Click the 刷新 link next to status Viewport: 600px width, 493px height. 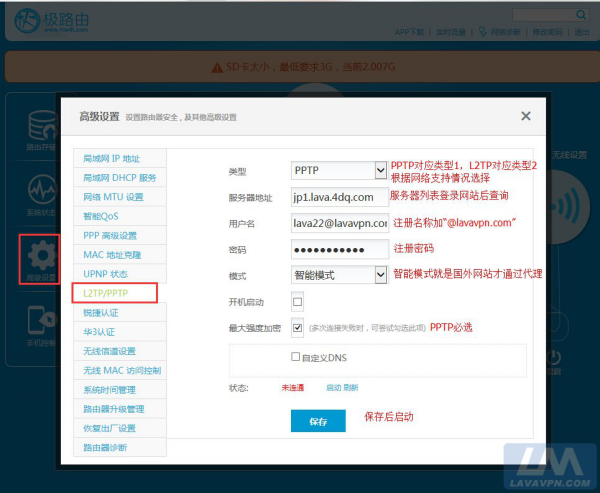coord(351,388)
